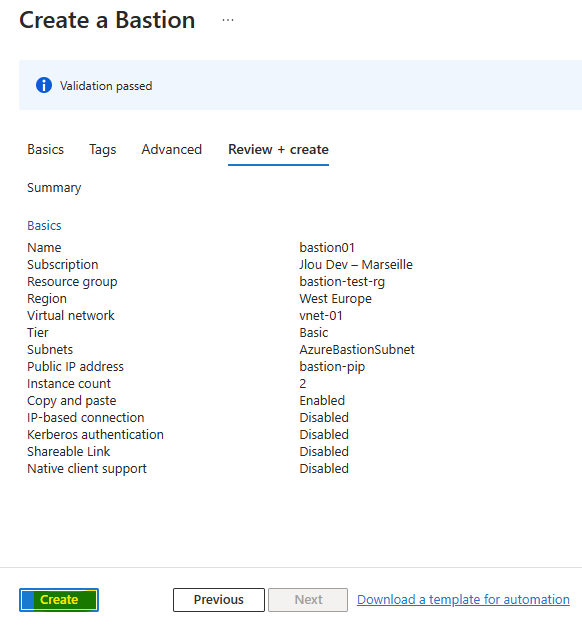Select the bastion01 name value
This screenshot has height=625, width=582.
coord(327,248)
